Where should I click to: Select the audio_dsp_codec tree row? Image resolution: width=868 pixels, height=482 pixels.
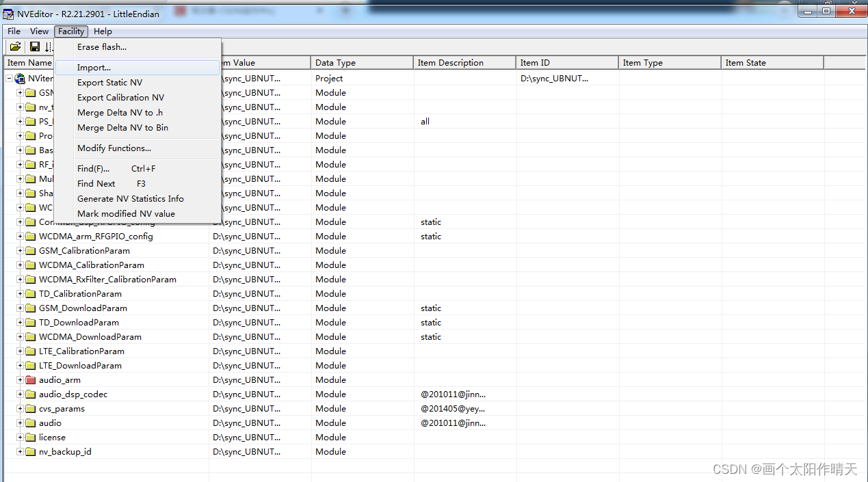click(x=73, y=394)
